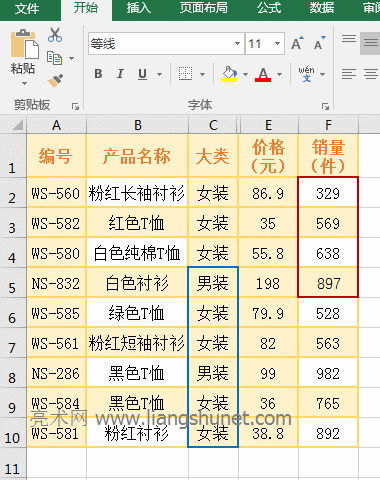Open the paste options dropdown arrow
This screenshot has height=480, width=380.
coord(24,83)
